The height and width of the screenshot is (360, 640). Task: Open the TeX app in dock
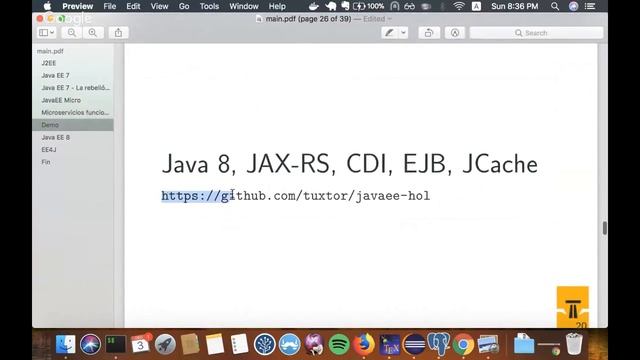389,344
